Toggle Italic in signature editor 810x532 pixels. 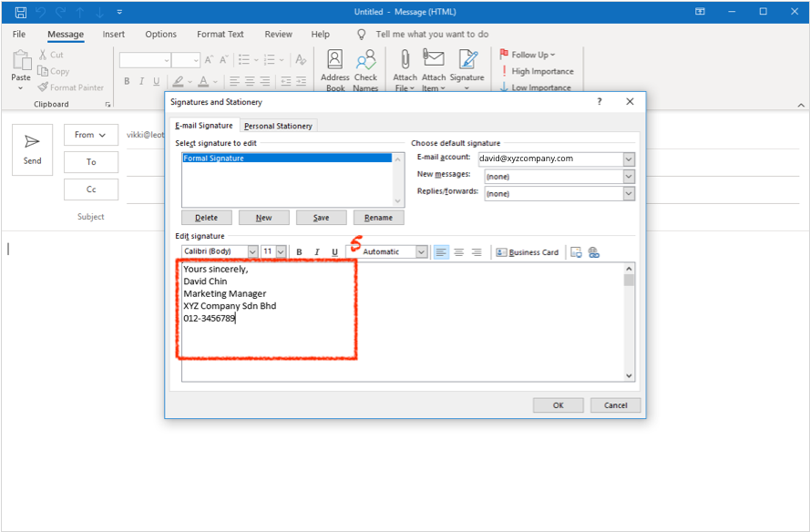[x=316, y=252]
